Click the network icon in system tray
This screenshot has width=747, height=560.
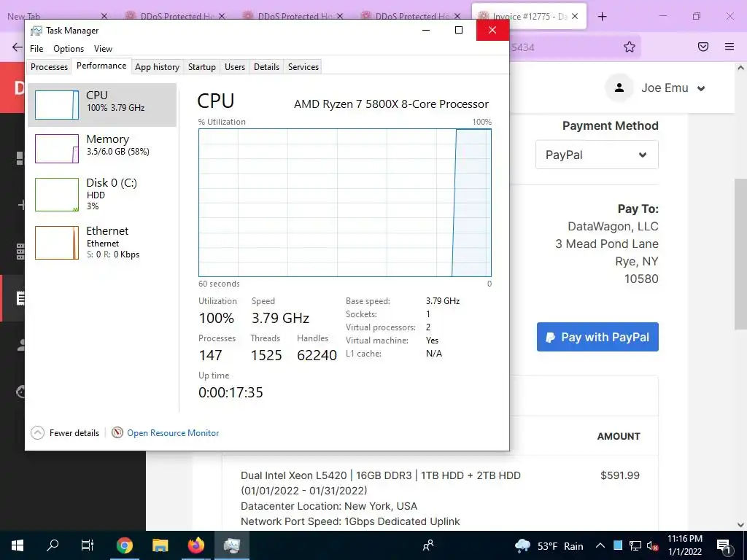point(635,545)
